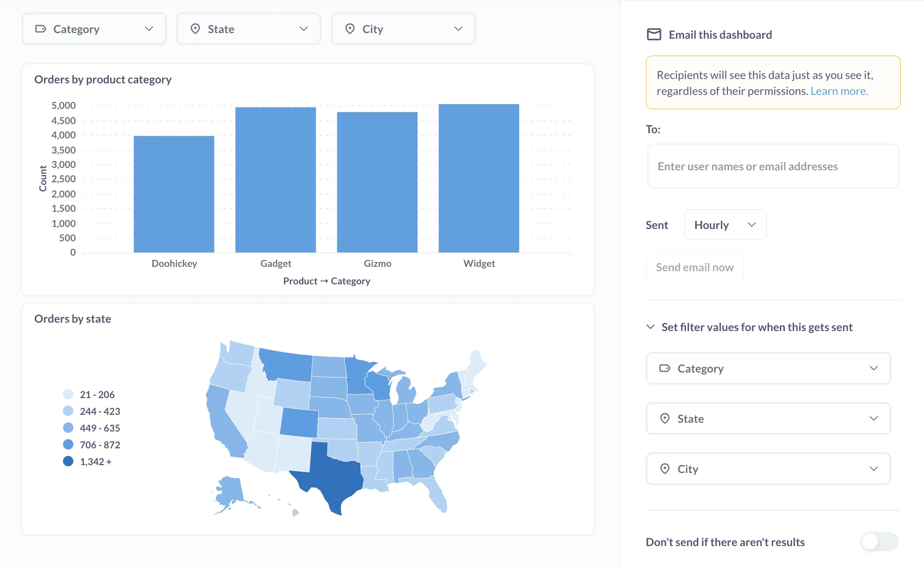Click the Widget x-axis label
The image size is (924, 568).
[x=479, y=263]
